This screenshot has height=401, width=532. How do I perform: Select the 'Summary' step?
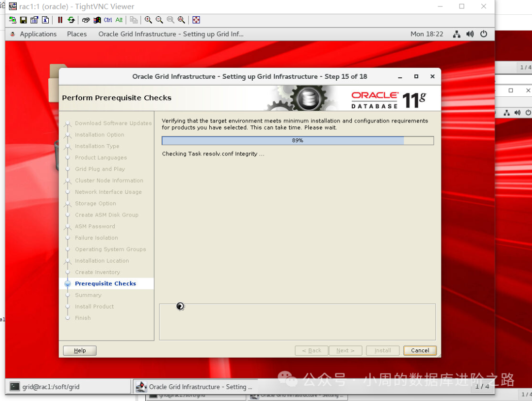click(88, 295)
